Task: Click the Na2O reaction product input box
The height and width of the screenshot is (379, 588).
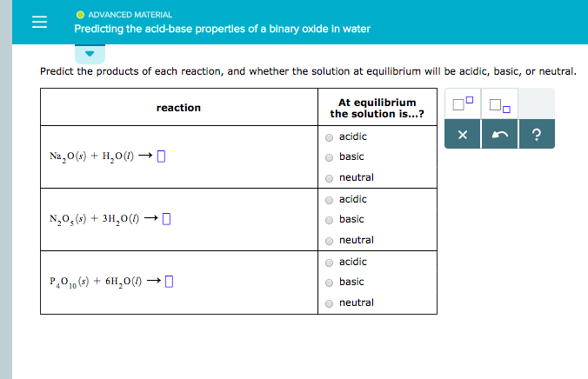Action: coord(162,157)
